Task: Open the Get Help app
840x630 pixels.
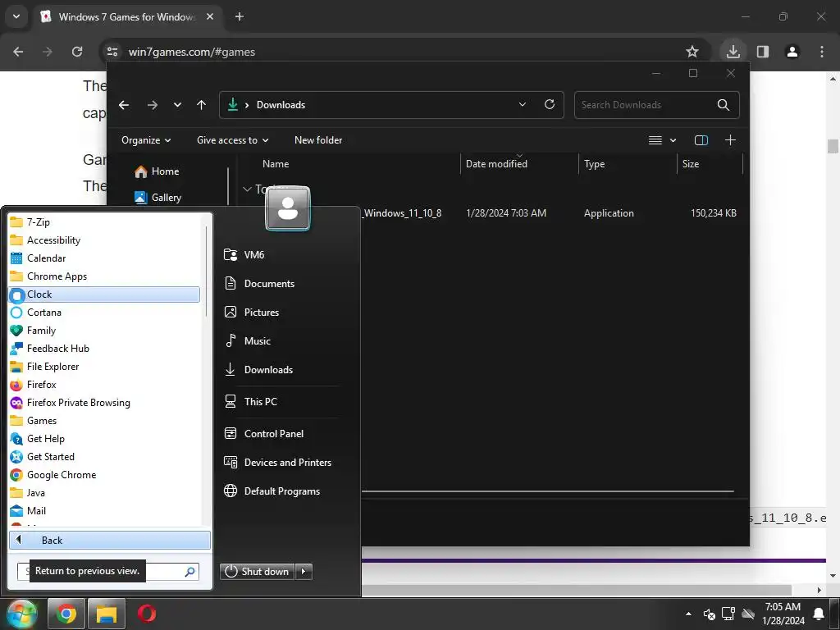Action: pos(104,439)
